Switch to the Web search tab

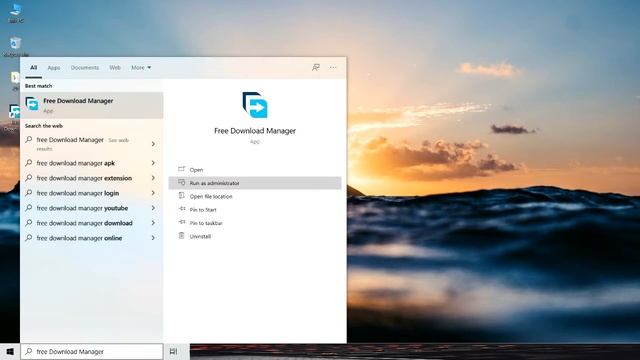pos(115,68)
